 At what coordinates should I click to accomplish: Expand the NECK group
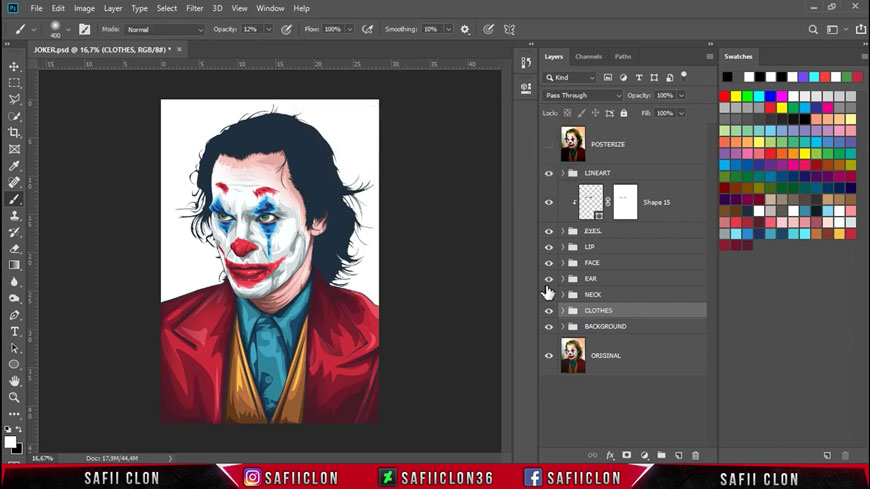pos(563,295)
